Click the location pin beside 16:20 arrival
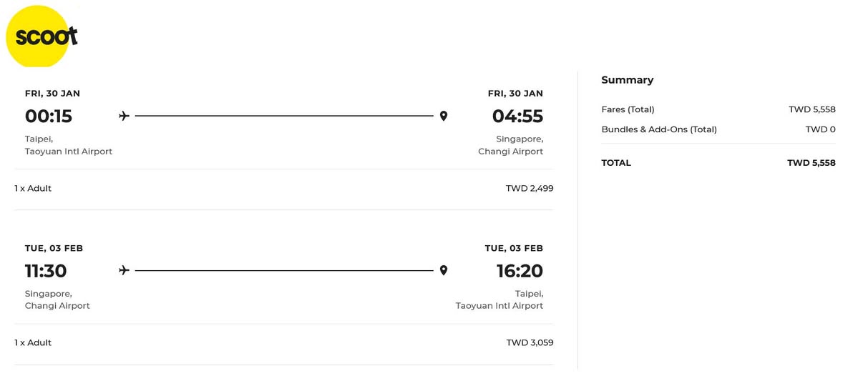Image resolution: width=868 pixels, height=386 pixels. [444, 270]
